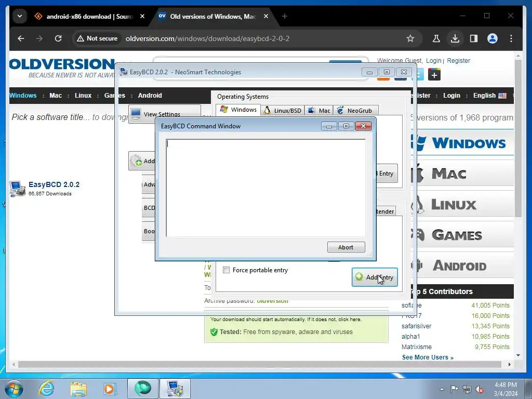532x399 pixels.
Task: Click the EasyBCD software icon on webpage
Action: pyautogui.click(x=17, y=188)
